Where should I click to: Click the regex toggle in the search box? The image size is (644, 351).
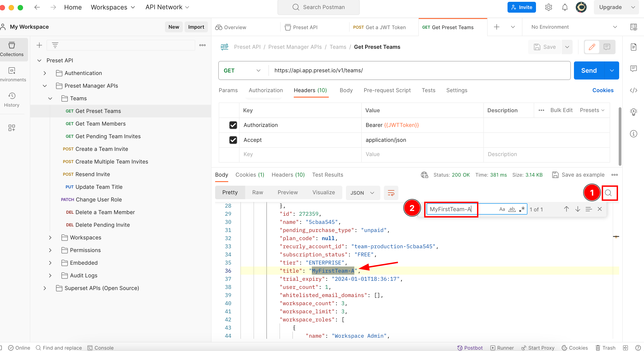pyautogui.click(x=522, y=209)
